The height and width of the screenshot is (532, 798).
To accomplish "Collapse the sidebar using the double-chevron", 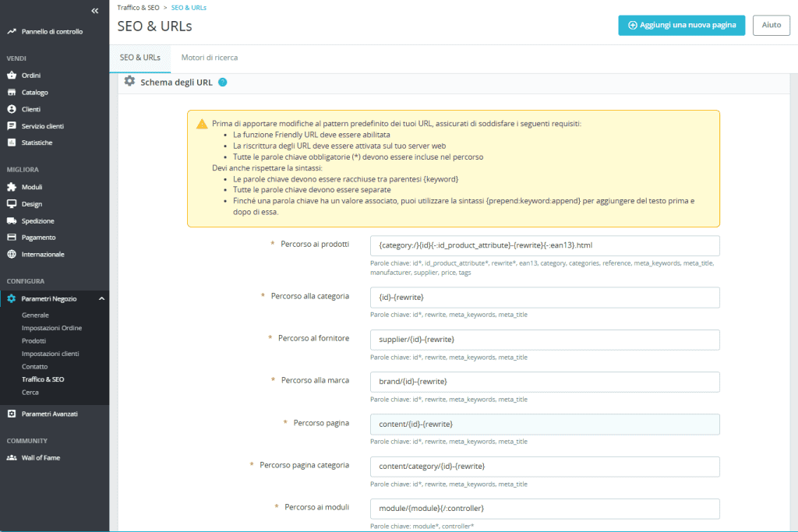I will (x=94, y=11).
